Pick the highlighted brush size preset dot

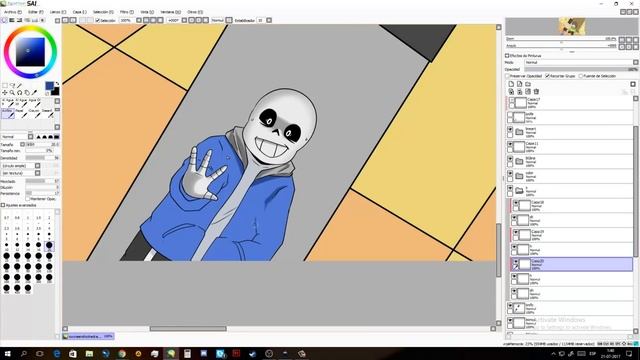pos(49,246)
